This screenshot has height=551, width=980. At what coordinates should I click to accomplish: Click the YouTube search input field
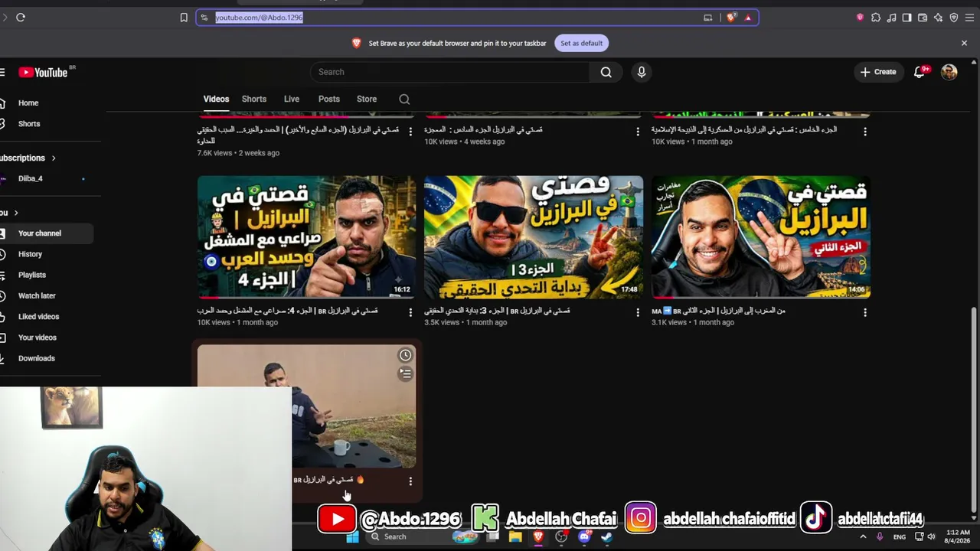[x=450, y=72]
